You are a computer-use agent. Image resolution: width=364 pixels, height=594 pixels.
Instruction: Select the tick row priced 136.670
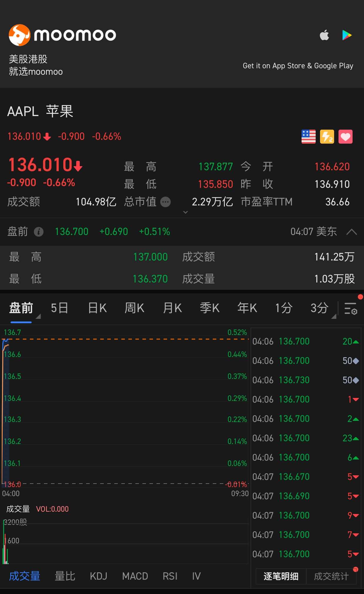pos(306,477)
